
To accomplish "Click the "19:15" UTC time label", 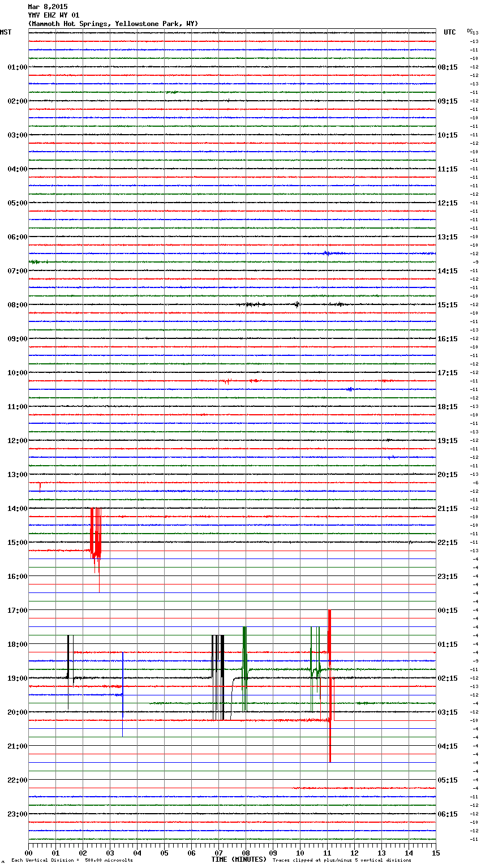I will [x=447, y=440].
